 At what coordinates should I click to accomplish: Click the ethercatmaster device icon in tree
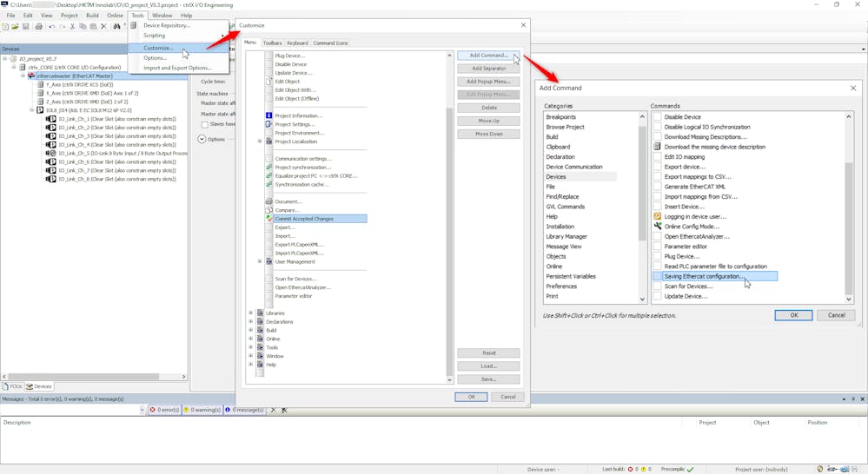[32, 76]
